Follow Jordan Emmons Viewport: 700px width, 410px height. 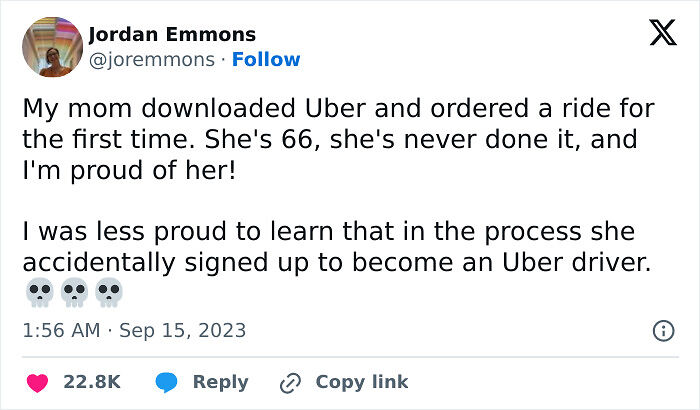pyautogui.click(x=266, y=60)
